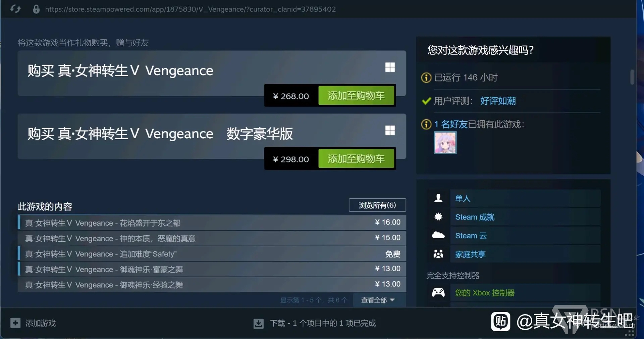
Task: Open the 1 名好友 link
Action: pos(451,124)
